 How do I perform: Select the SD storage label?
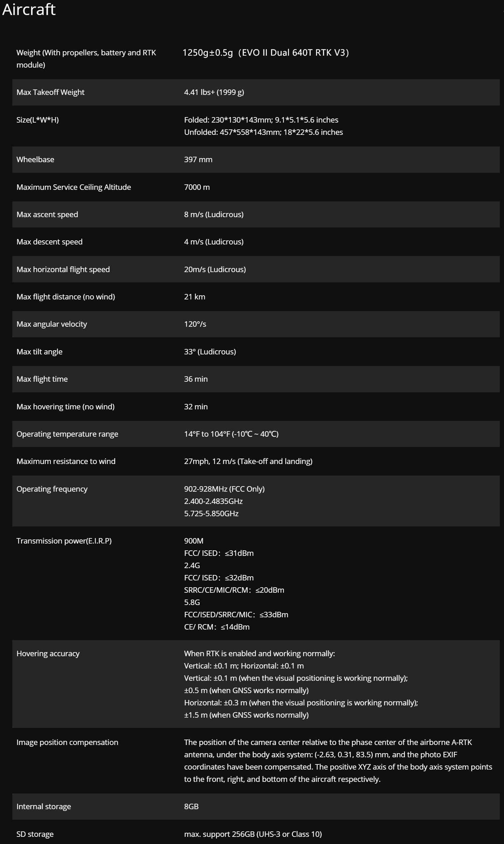point(35,834)
